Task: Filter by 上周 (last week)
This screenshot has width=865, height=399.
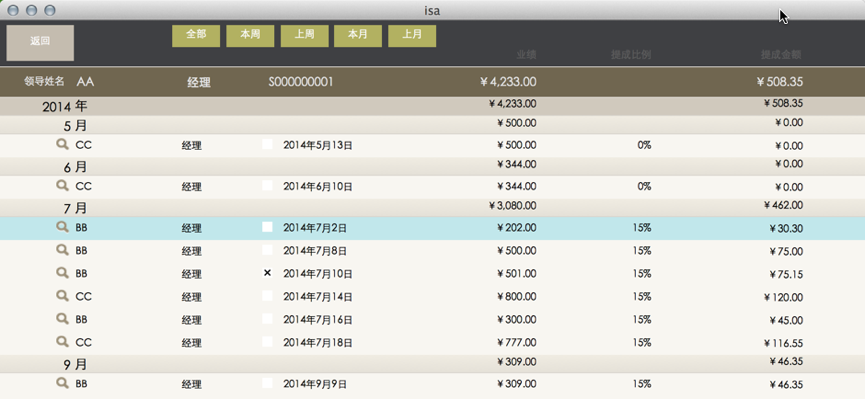Action: (x=305, y=36)
